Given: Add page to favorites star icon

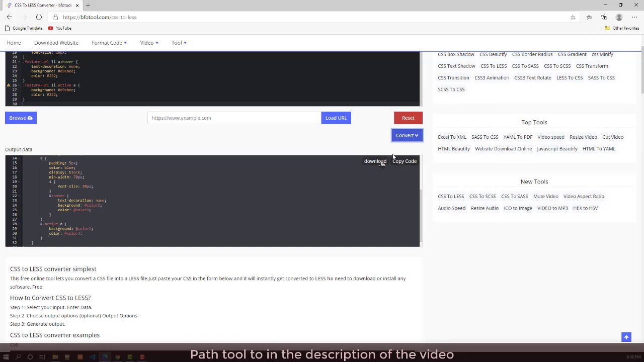Looking at the screenshot, I should 573,17.
